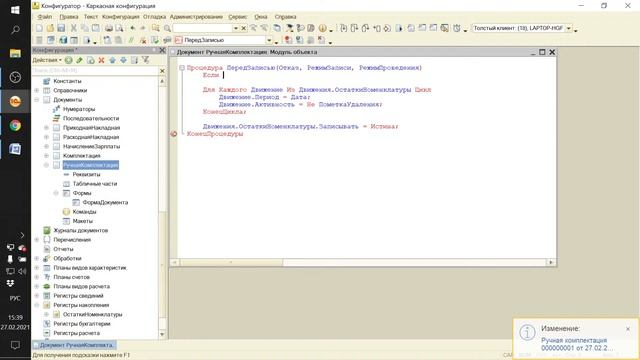
Task: Click the Save toolbar icon
Action: 61,28
